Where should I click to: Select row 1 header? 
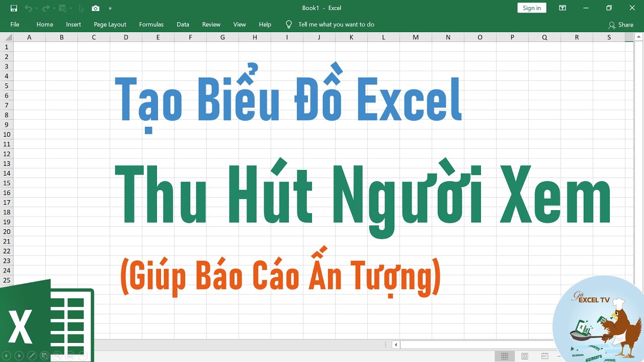point(7,47)
